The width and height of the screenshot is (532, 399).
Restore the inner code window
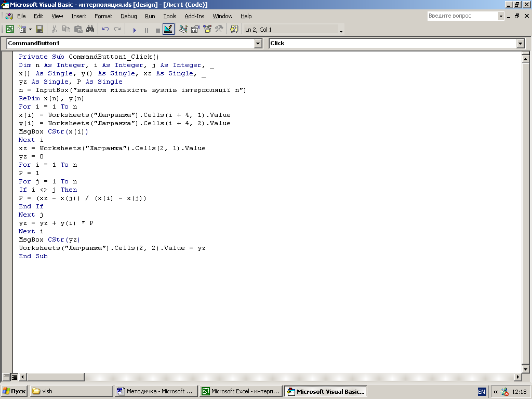[x=517, y=16]
